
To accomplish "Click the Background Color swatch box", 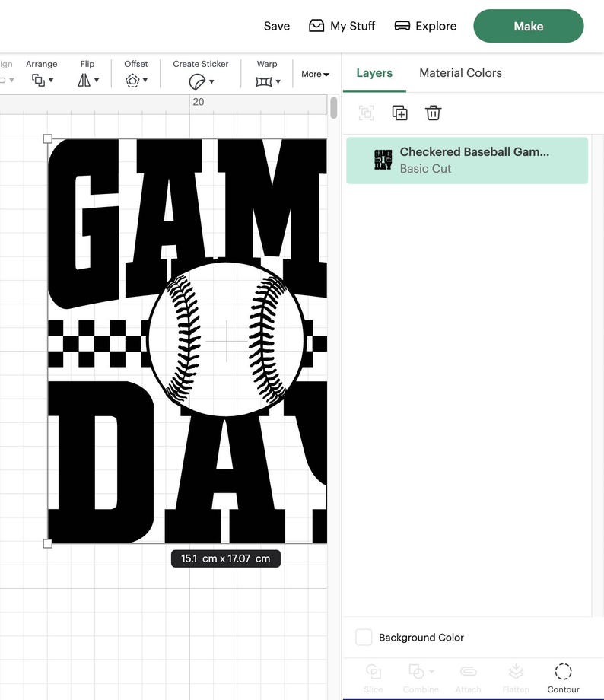I will pyautogui.click(x=364, y=637).
